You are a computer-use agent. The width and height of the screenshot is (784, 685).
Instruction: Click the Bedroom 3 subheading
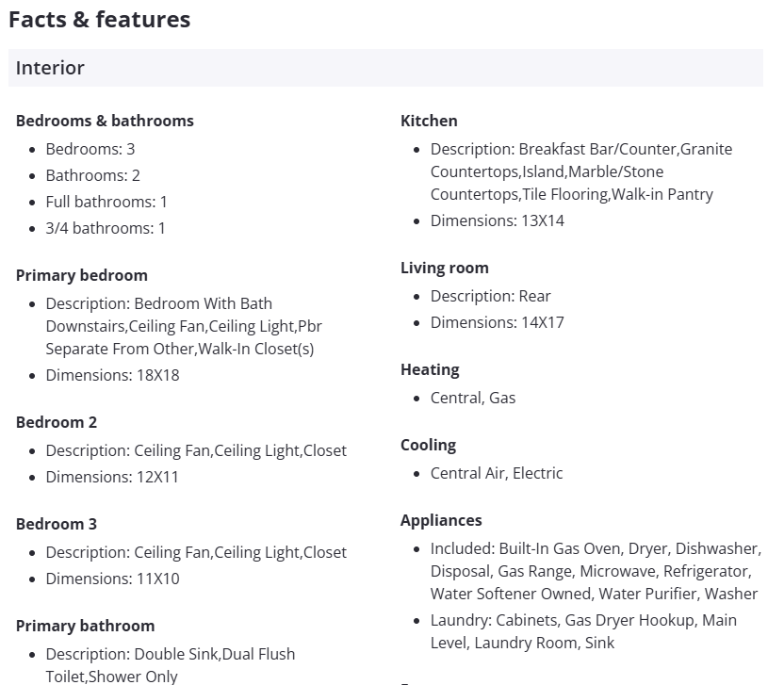pos(57,524)
